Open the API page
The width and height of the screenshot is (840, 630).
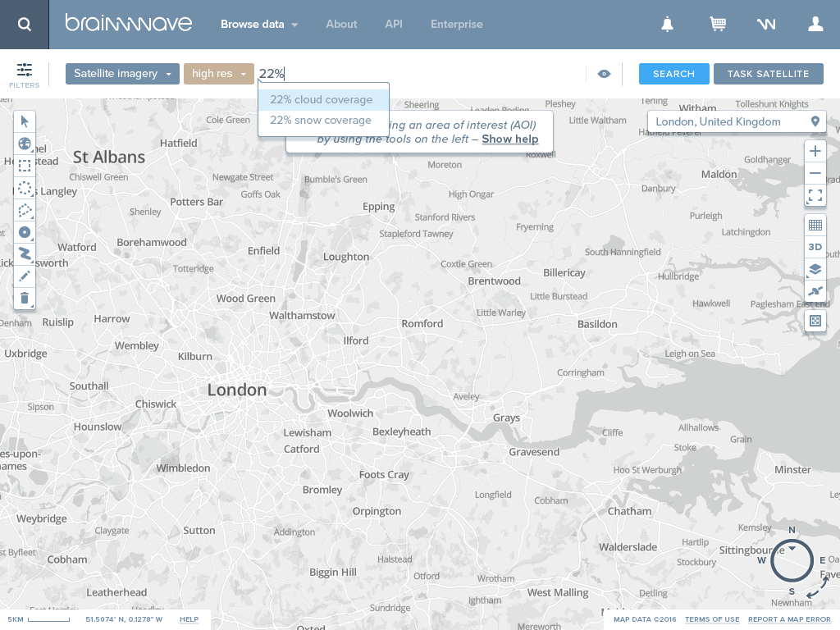point(393,24)
